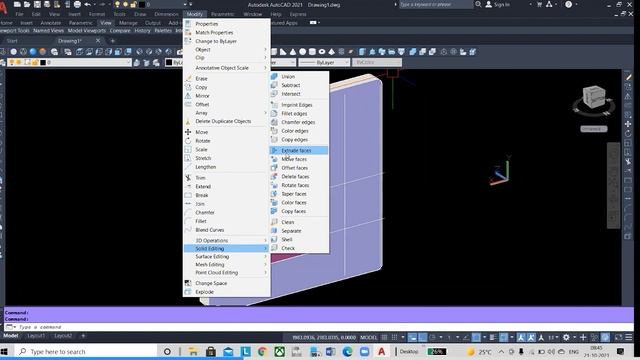Click Sign In in title bar
This screenshot has height=360, width=640.
click(502, 4)
